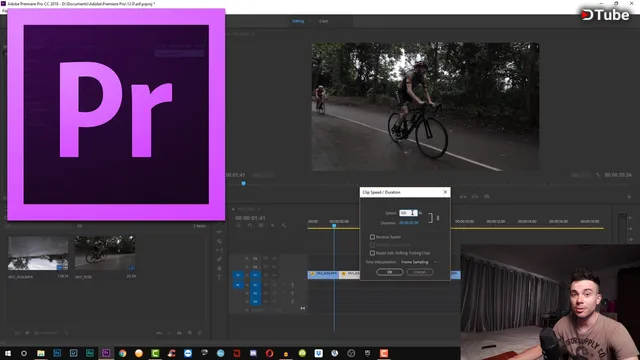
Task: Click Automate to Sequence in Project panel
Action: pos(160,333)
